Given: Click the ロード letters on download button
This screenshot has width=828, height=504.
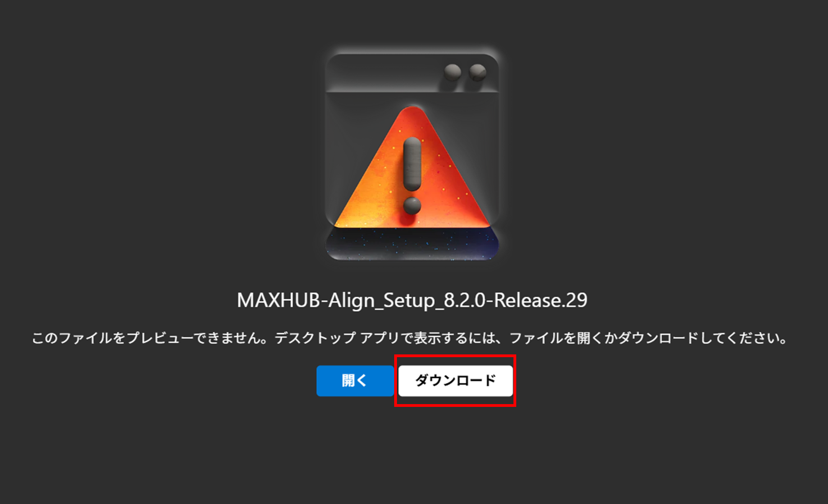Looking at the screenshot, I should point(476,381).
